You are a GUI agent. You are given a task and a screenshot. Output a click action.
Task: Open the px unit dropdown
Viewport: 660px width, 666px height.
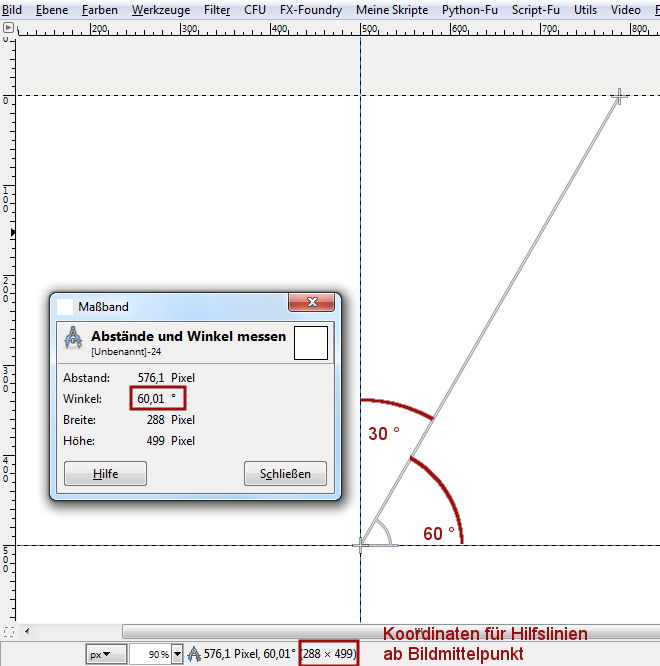tap(106, 654)
